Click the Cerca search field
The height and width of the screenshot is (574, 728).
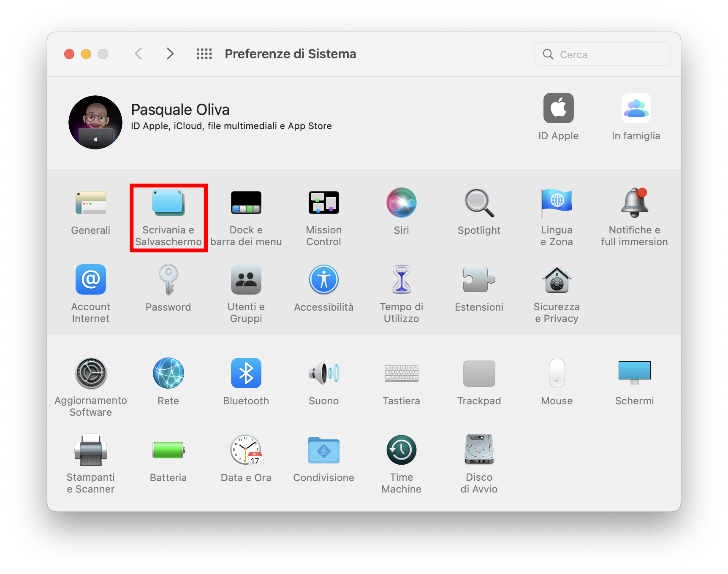[608, 54]
